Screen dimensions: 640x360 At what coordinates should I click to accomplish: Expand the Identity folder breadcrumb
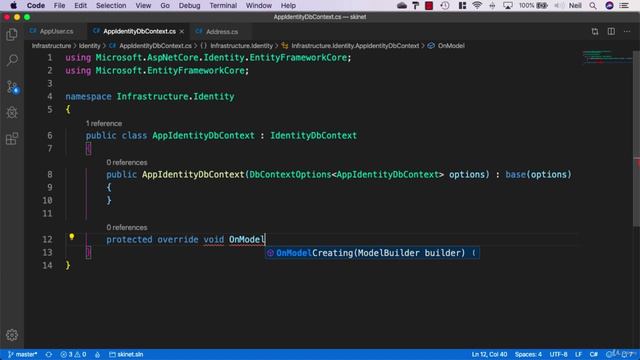pos(89,46)
